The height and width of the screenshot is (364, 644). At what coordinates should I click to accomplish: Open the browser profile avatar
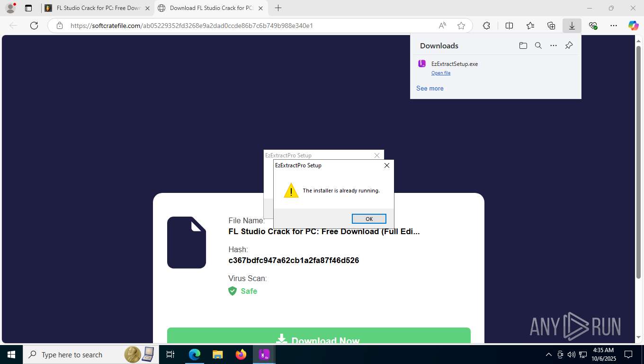click(x=10, y=8)
